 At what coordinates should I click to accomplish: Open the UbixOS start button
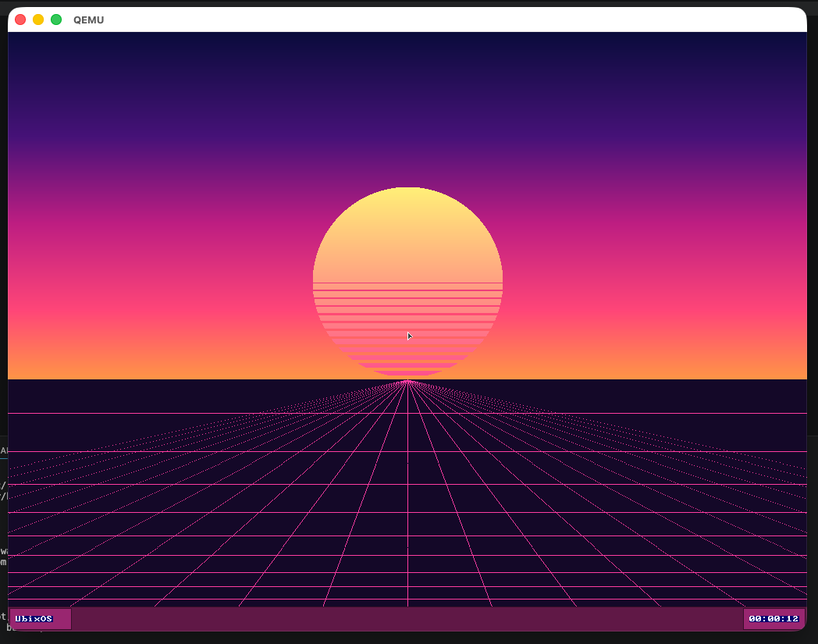pyautogui.click(x=40, y=618)
